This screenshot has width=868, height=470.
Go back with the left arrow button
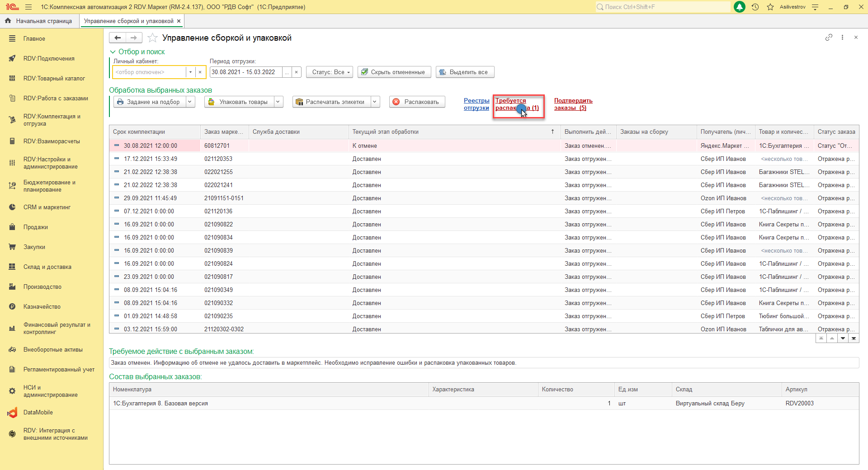pyautogui.click(x=118, y=38)
